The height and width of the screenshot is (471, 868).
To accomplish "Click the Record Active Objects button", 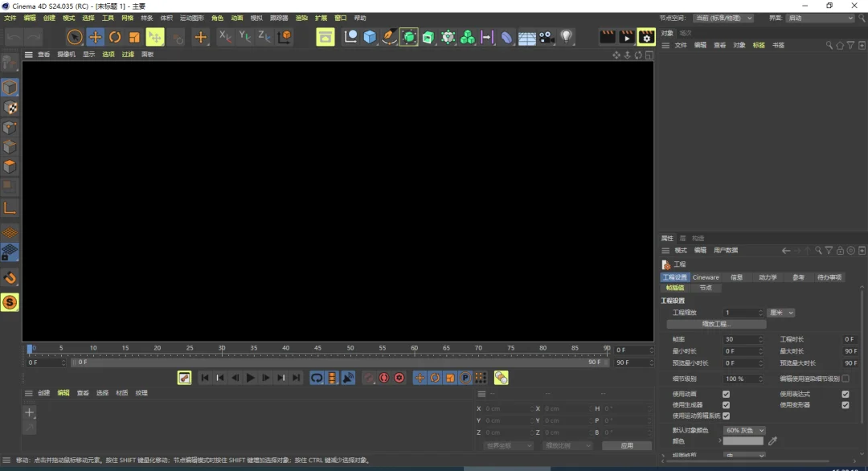I will pyautogui.click(x=383, y=378).
